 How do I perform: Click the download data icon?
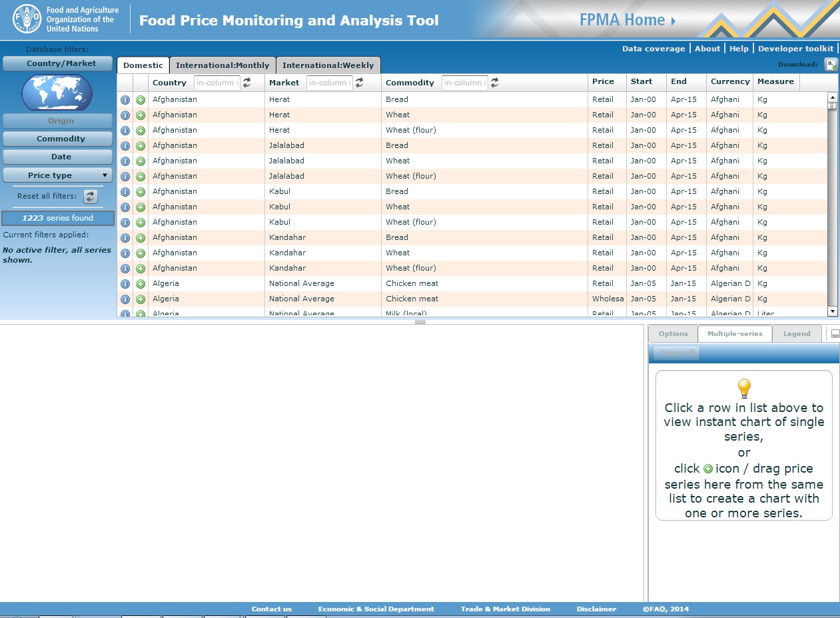[831, 65]
